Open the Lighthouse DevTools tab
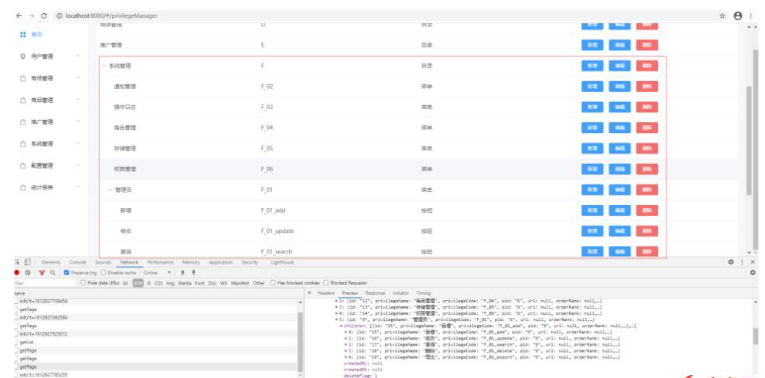 tap(282, 262)
